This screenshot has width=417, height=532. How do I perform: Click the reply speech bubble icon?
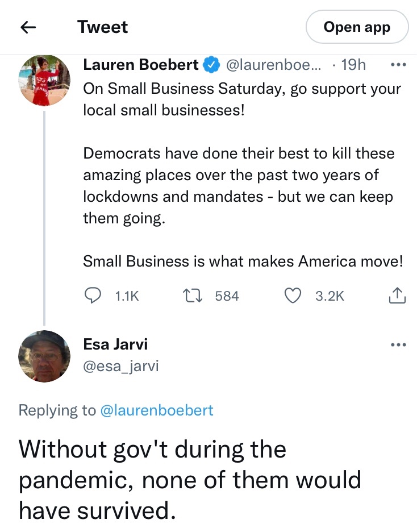click(93, 296)
